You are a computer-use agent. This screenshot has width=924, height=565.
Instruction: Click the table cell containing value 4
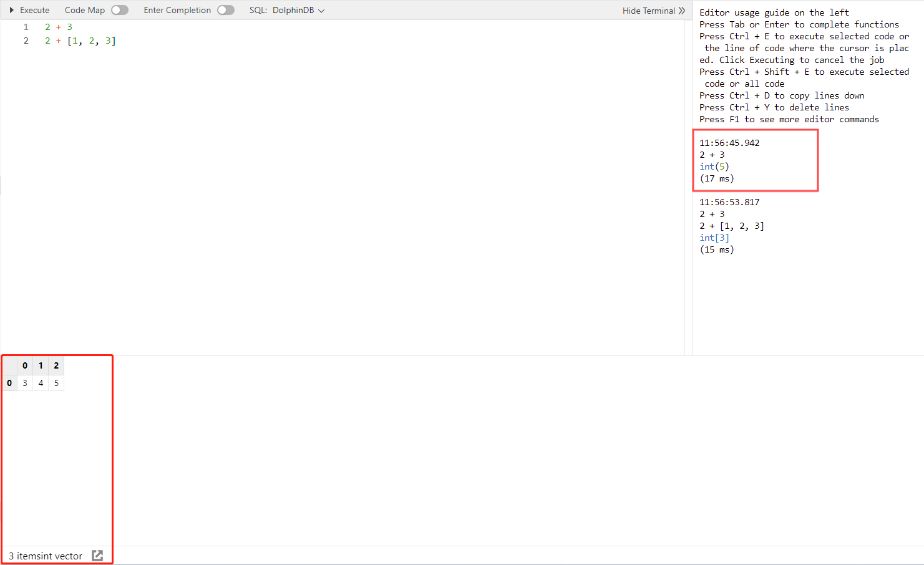point(41,383)
